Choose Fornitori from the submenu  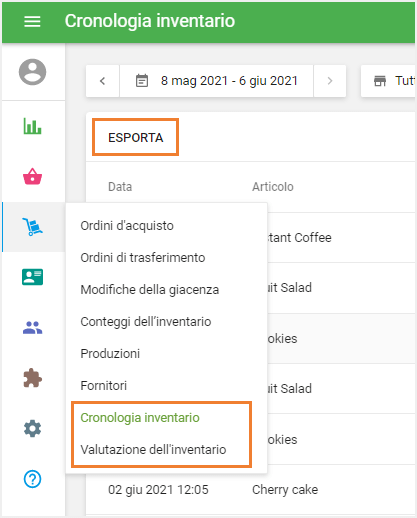pyautogui.click(x=104, y=386)
